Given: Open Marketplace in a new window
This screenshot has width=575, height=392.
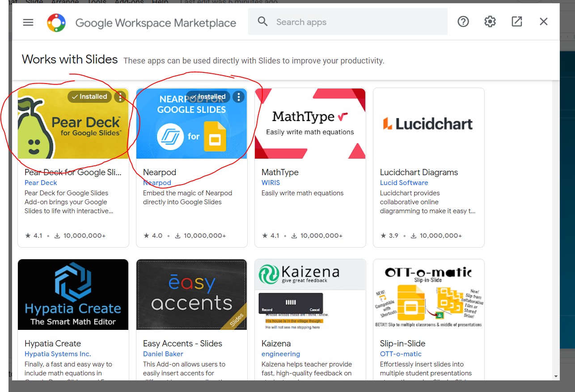Looking at the screenshot, I should point(517,21).
